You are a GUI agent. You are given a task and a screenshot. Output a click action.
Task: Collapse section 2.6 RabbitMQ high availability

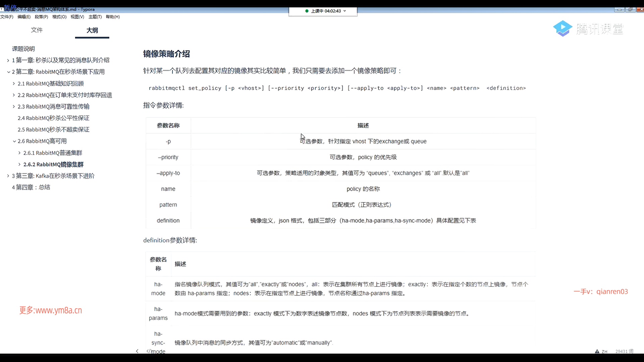14,141
